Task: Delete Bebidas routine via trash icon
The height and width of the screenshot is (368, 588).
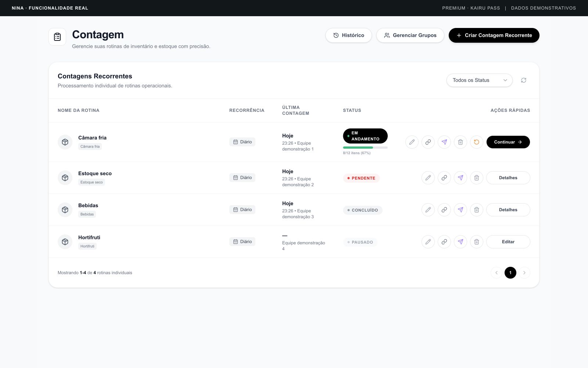Action: coord(477,210)
